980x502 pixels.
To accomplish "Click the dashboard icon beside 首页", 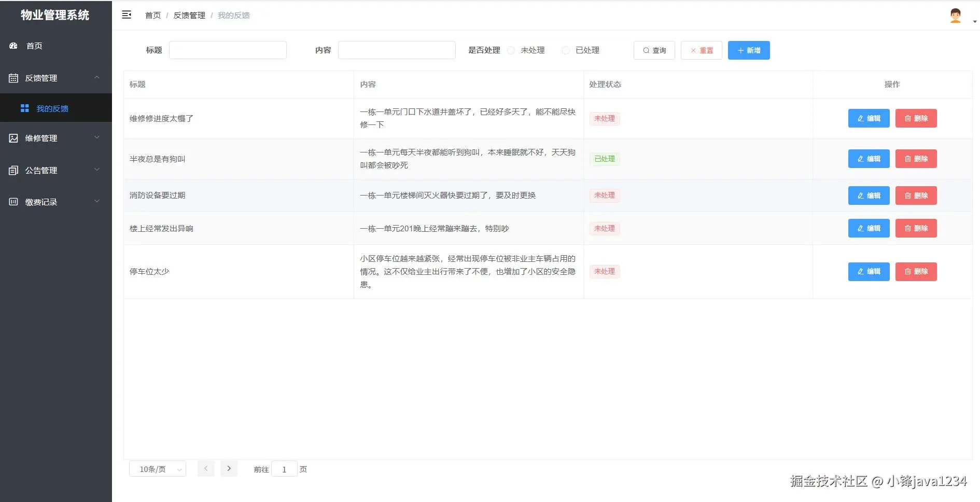I will (x=13, y=46).
